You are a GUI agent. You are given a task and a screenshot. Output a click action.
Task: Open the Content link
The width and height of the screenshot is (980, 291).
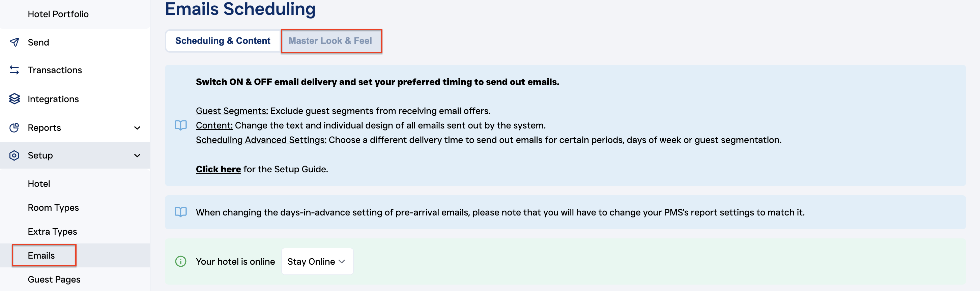[214, 125]
